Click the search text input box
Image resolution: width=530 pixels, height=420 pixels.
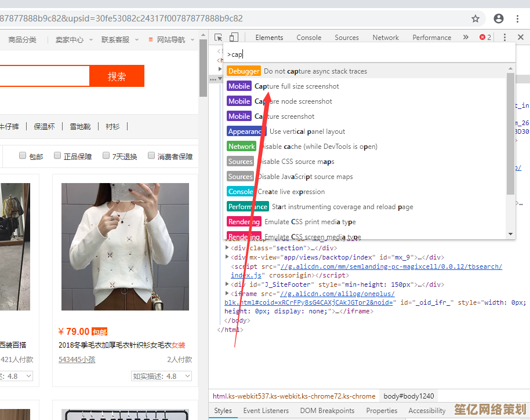[44, 76]
